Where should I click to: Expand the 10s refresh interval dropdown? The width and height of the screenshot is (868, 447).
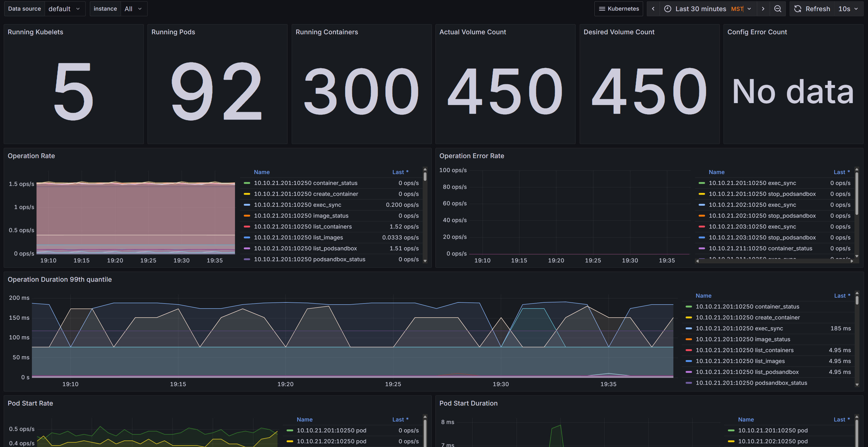tap(848, 9)
